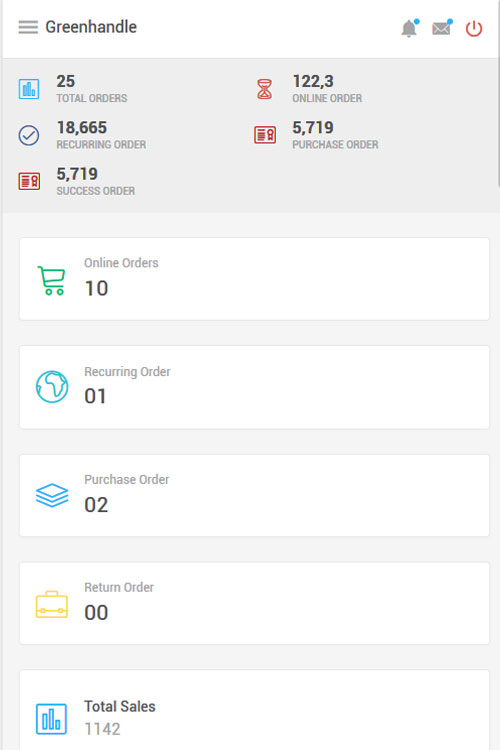The image size is (500, 750).
Task: Click the 18,665 Recurring Order stat
Action: (x=82, y=128)
